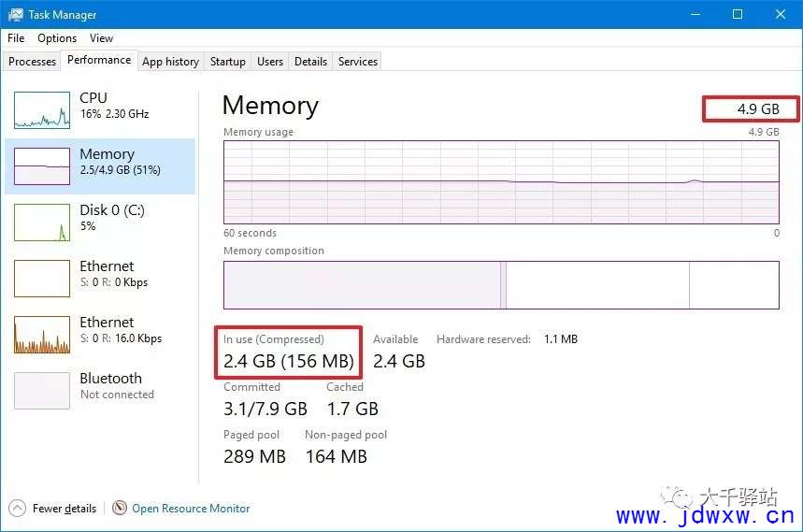The image size is (803, 532).
Task: Click the Resource Monitor gauge icon
Action: (x=120, y=508)
